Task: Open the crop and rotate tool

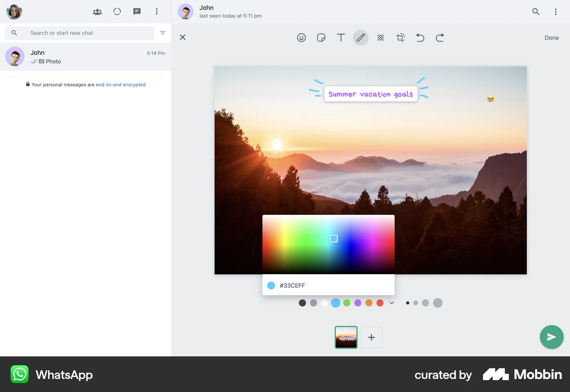Action: pos(400,37)
